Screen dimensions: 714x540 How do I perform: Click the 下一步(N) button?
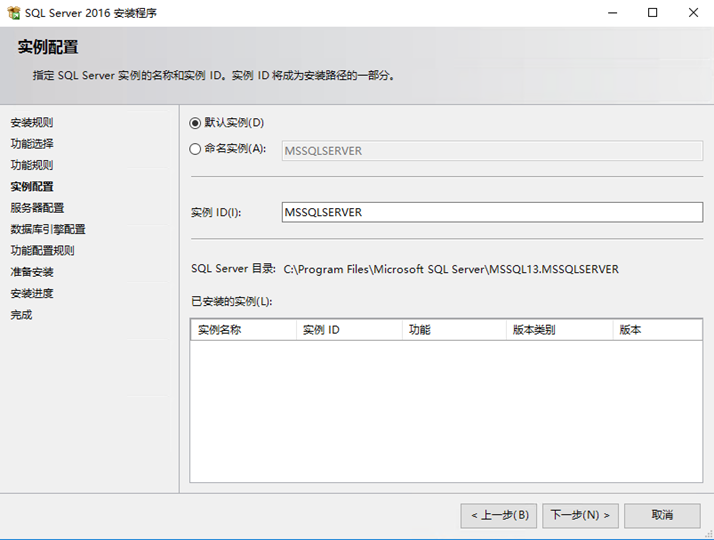[581, 515]
